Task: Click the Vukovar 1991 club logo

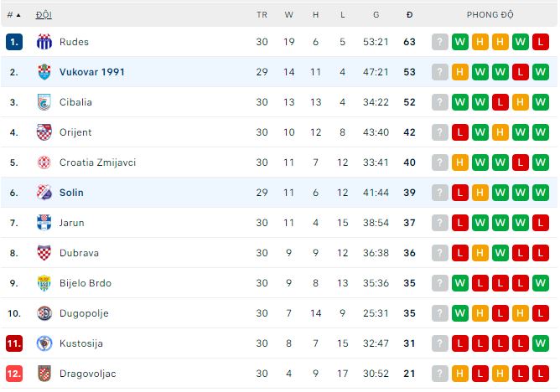Action: click(44, 72)
